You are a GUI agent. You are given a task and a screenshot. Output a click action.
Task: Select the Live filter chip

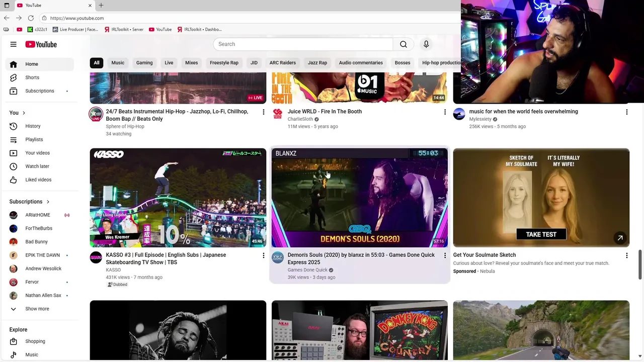coord(169,63)
